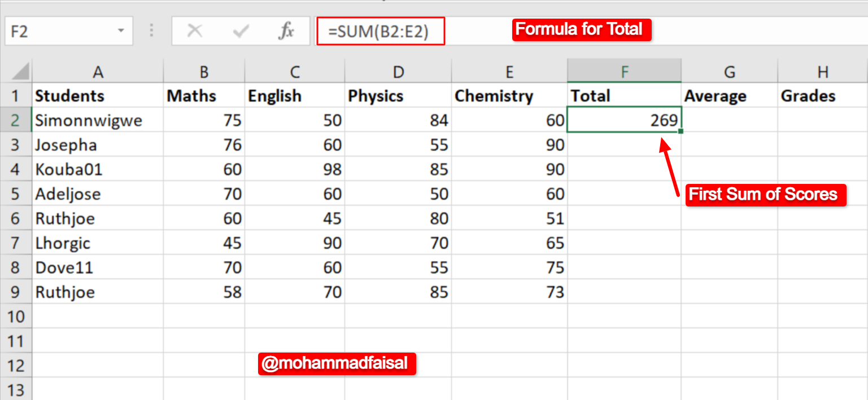The width and height of the screenshot is (868, 400).
Task: Select Lhorgic's English score 90
Action: [295, 243]
